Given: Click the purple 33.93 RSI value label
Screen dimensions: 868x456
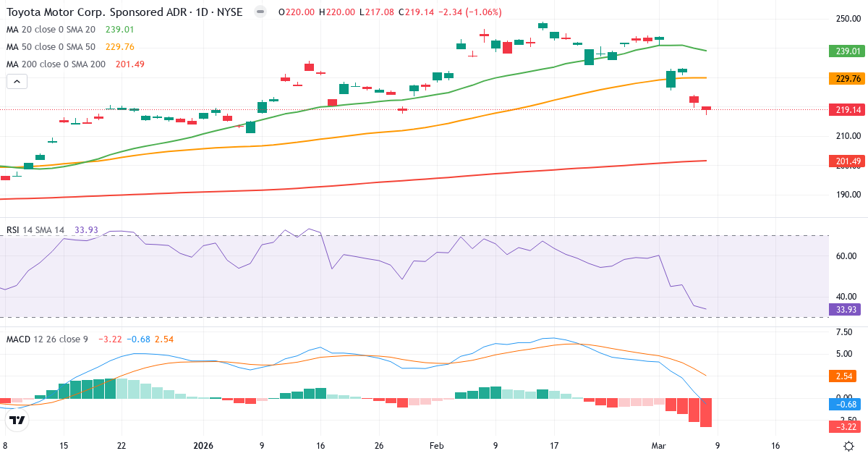Looking at the screenshot, I should coord(843,310).
